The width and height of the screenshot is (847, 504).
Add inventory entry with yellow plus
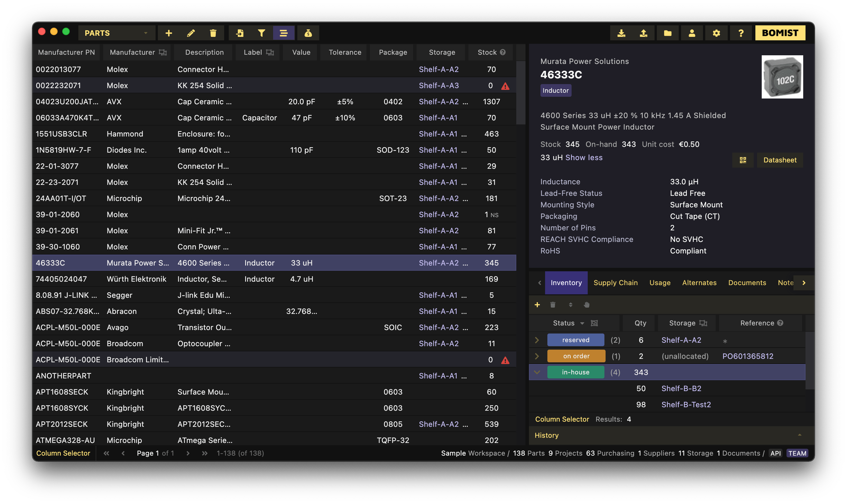click(x=537, y=305)
